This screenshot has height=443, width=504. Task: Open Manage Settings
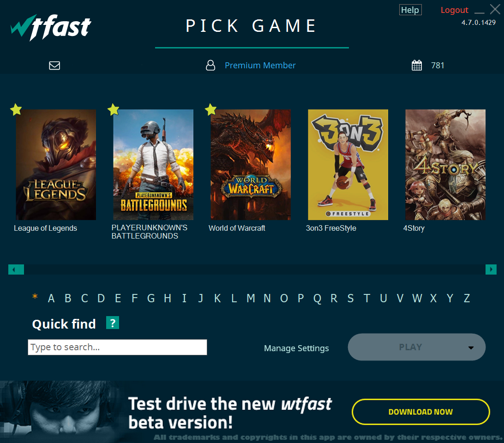[x=296, y=348]
